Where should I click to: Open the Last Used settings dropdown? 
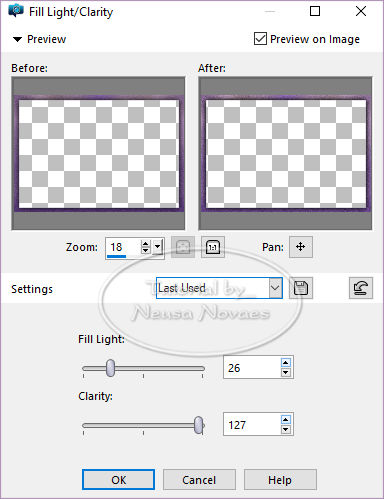[275, 288]
